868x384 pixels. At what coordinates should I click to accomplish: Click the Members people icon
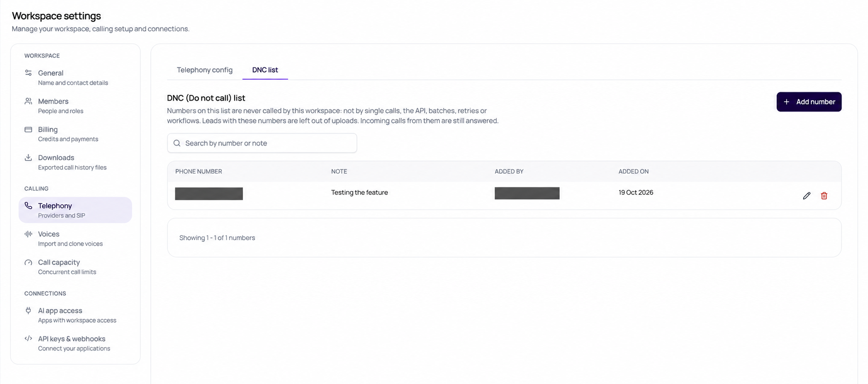point(28,101)
